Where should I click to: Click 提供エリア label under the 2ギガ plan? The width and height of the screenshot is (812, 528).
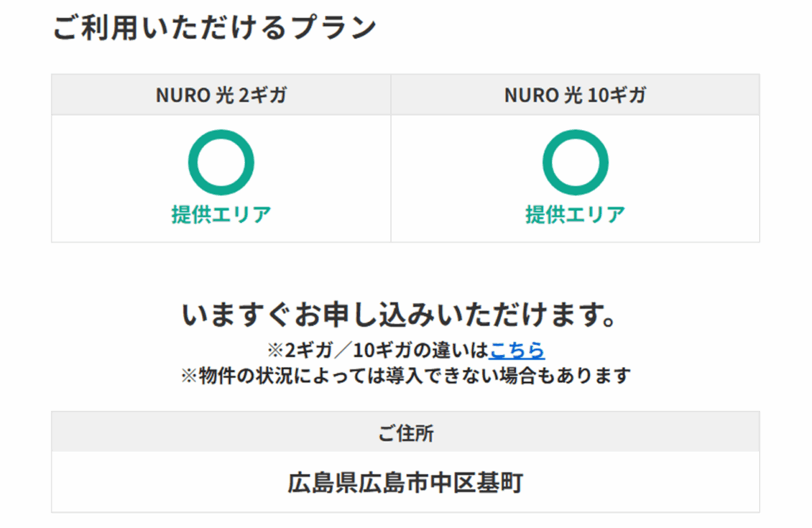(220, 214)
